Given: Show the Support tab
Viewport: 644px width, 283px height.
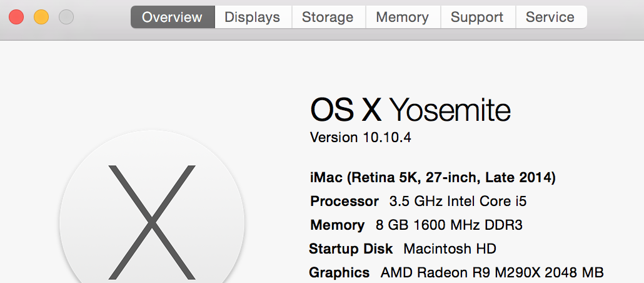Looking at the screenshot, I should (477, 18).
